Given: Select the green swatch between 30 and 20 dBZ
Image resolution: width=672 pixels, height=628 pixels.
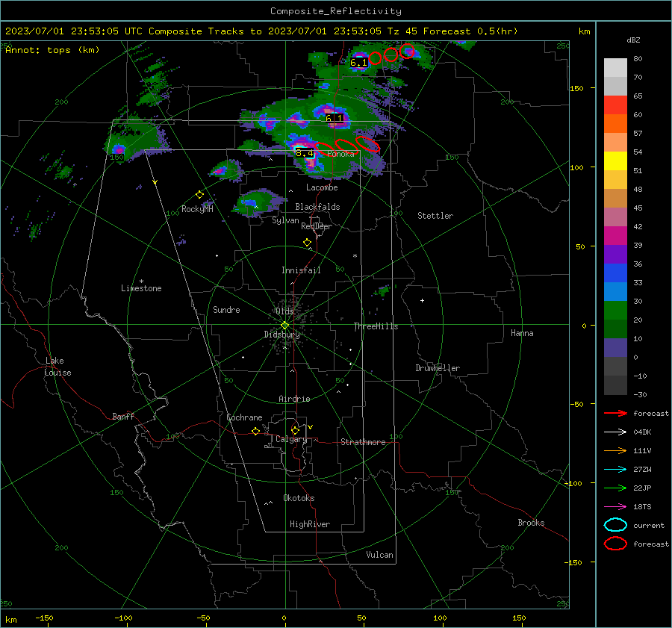Looking at the screenshot, I should [x=615, y=311].
